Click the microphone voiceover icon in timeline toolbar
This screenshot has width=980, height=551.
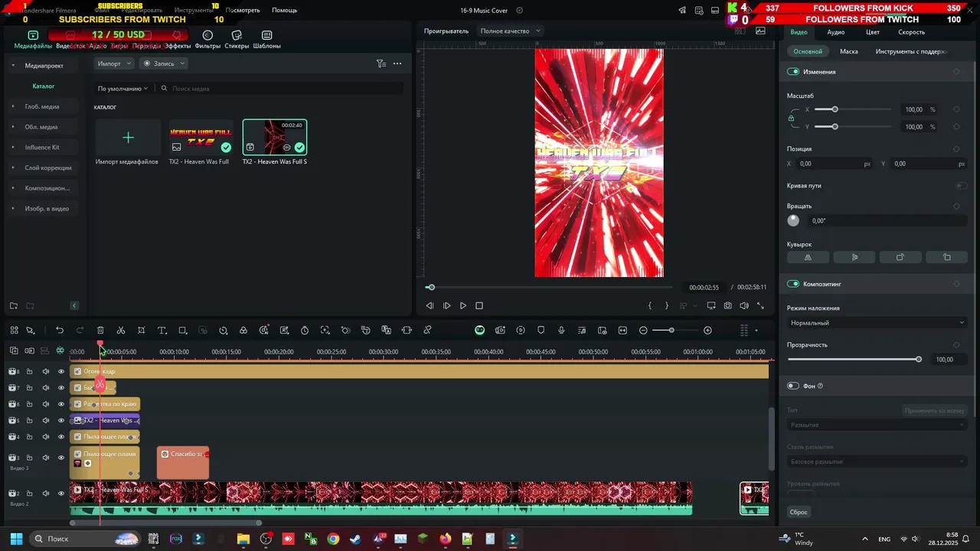click(x=561, y=331)
